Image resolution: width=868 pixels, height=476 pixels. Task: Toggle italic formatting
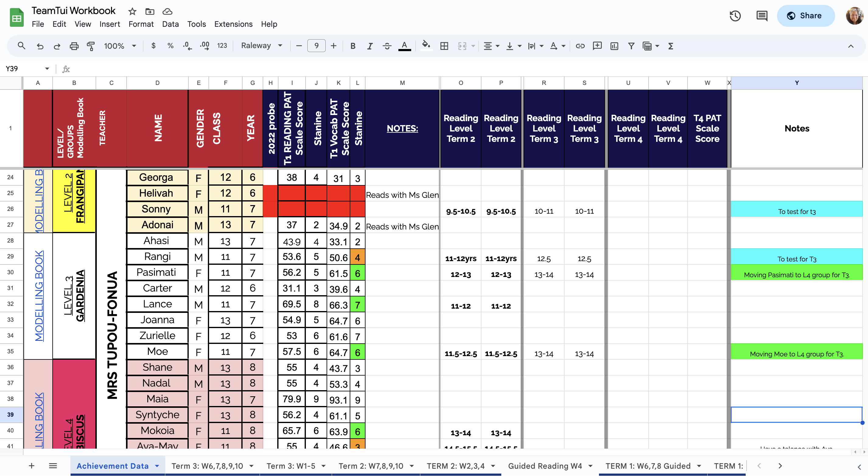(x=370, y=46)
